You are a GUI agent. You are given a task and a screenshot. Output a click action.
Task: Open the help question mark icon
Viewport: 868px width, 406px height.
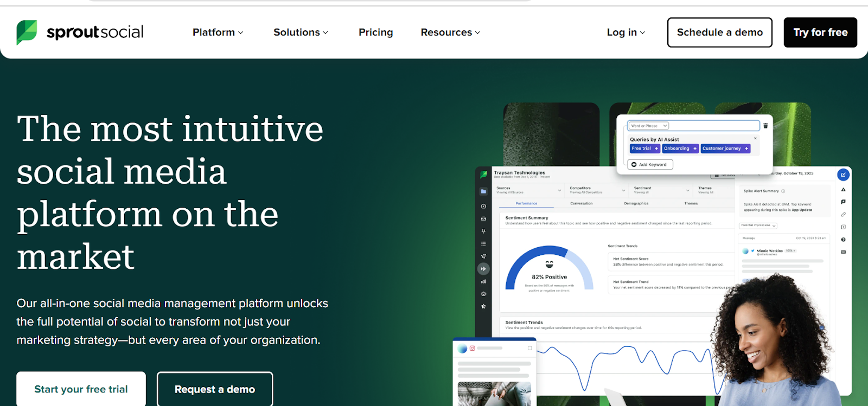[x=843, y=239]
